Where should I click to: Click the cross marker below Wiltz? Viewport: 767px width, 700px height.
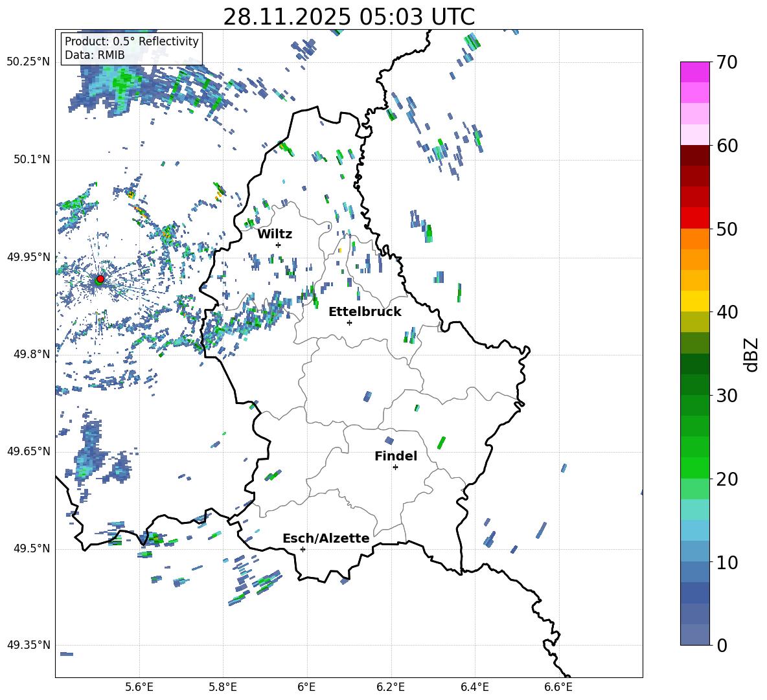[x=278, y=245]
